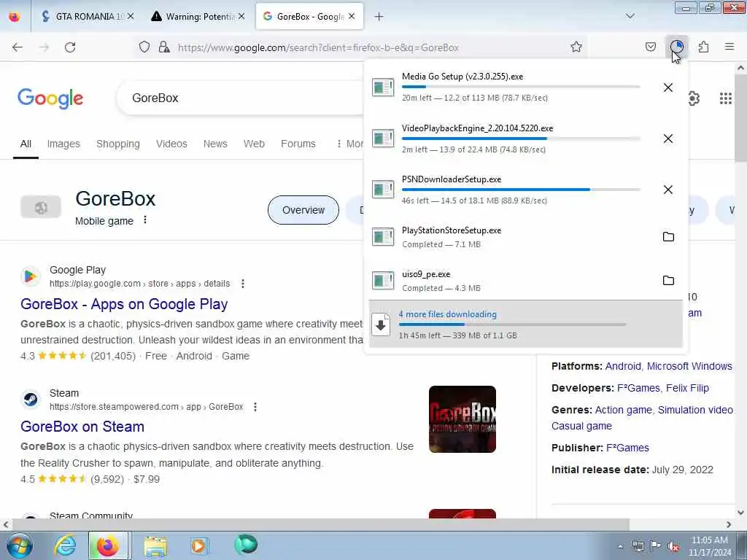Open options menu for Google Play result

(x=242, y=284)
